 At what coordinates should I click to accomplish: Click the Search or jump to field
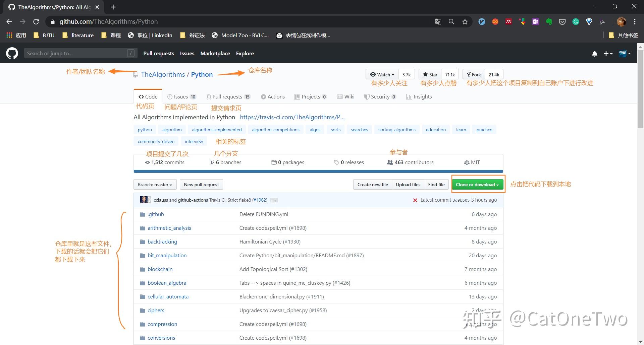(80, 53)
